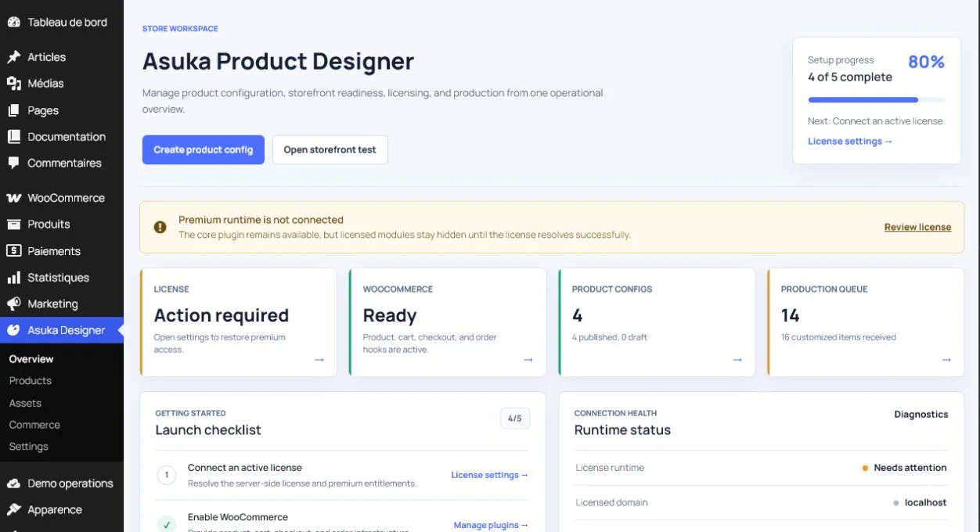980x532 pixels.
Task: Click the arrow on Production Queue card
Action: pyautogui.click(x=946, y=360)
